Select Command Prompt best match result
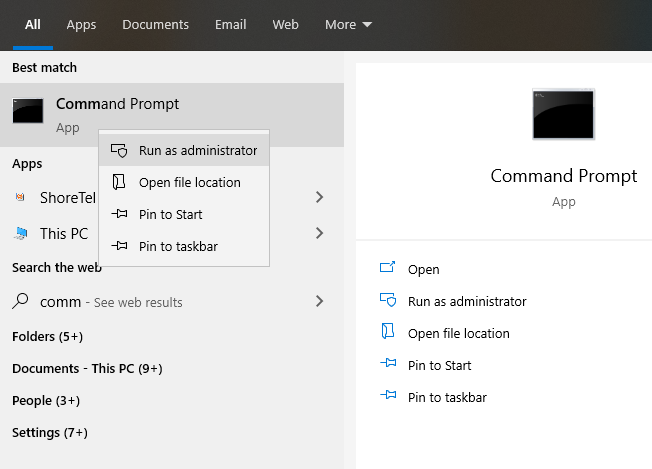The image size is (652, 469). (x=172, y=115)
